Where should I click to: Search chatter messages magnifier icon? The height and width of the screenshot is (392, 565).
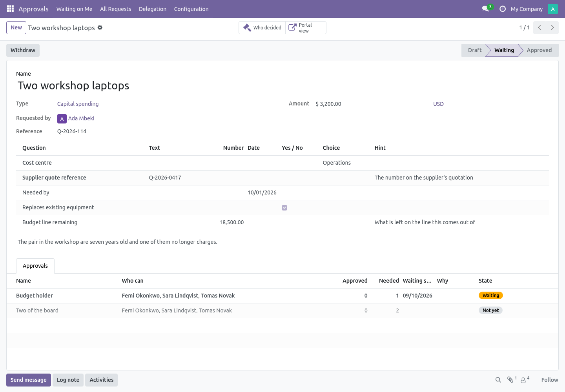pos(498,380)
